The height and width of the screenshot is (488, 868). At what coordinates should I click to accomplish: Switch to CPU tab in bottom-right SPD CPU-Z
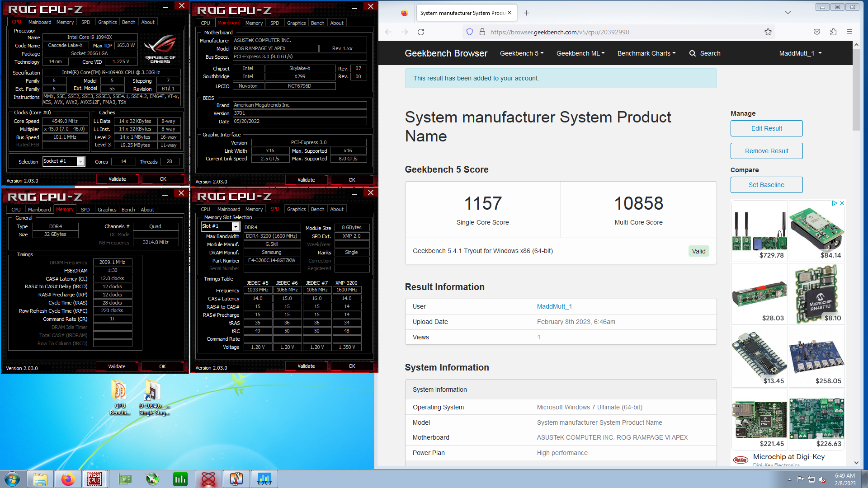(205, 209)
